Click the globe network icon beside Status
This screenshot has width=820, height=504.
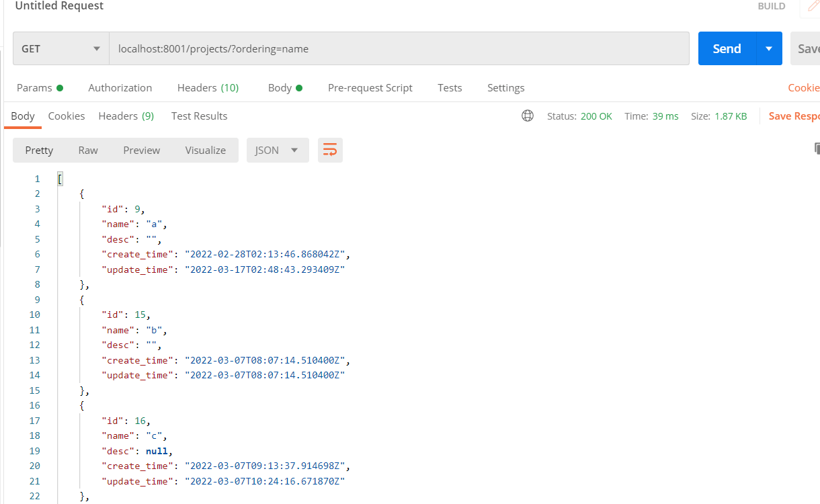(528, 116)
